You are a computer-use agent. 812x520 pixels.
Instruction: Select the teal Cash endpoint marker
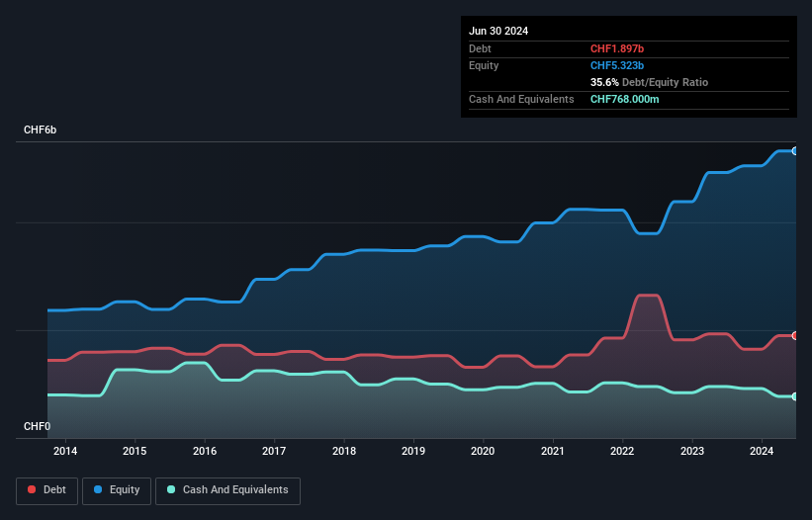(795, 396)
